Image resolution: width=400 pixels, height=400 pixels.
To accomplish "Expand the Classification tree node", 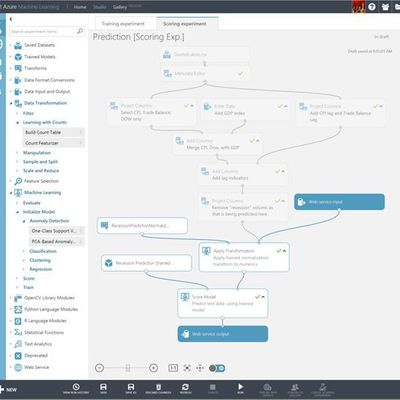I will [24, 251].
